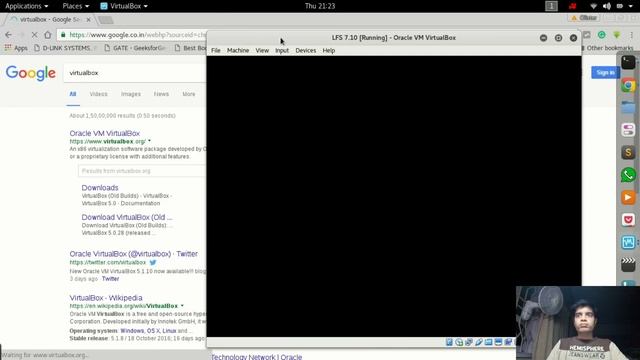Click the shared folders icon in VirtualBox status bar

click(489, 342)
